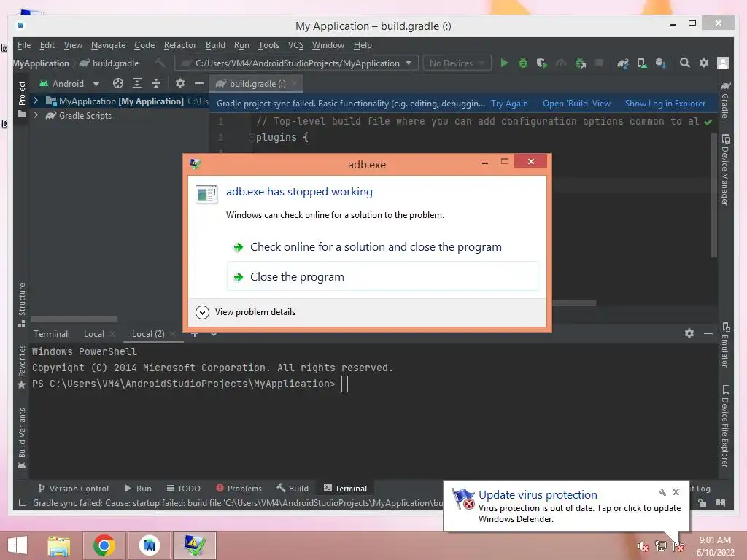The image size is (747, 560).
Task: Open the File menu
Action: click(x=24, y=44)
